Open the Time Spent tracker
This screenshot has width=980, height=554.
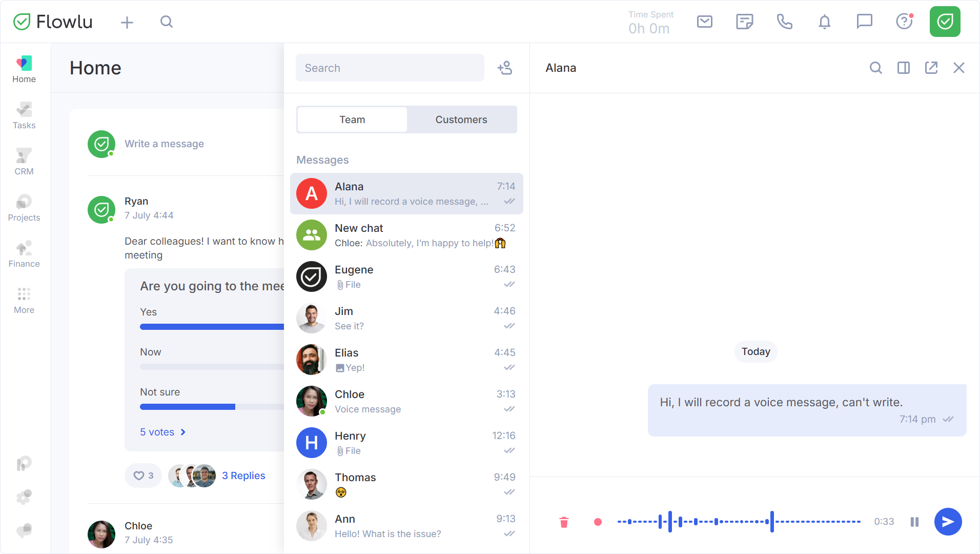650,23
